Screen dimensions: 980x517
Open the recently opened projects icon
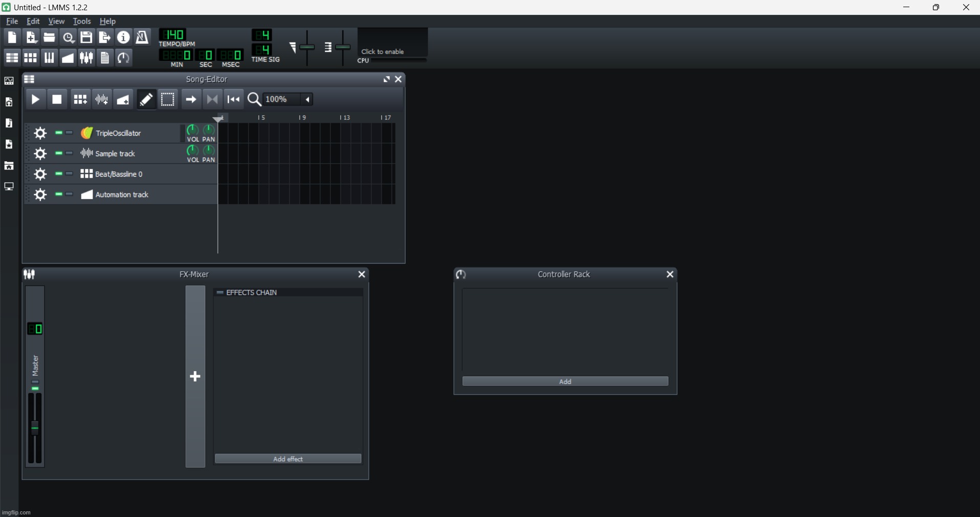click(68, 37)
